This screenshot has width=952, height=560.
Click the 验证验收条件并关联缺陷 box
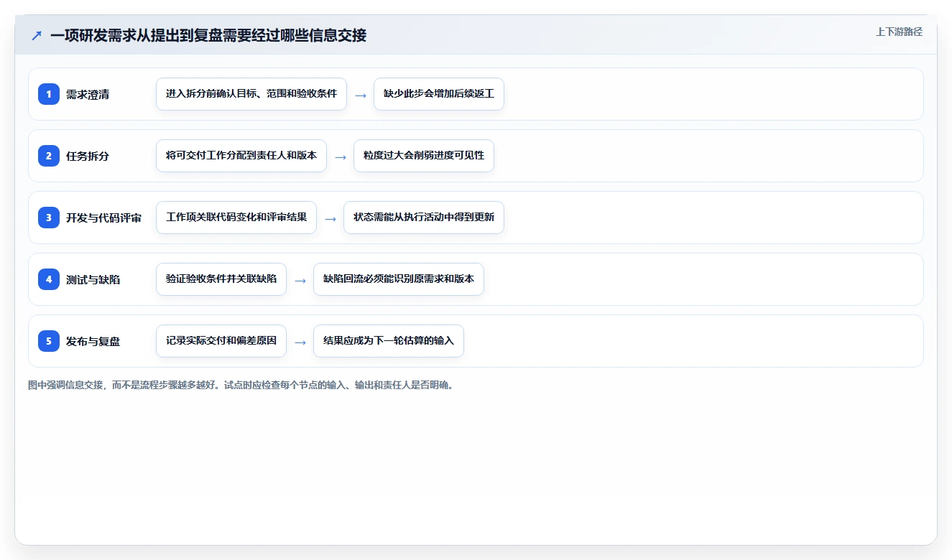pyautogui.click(x=221, y=279)
